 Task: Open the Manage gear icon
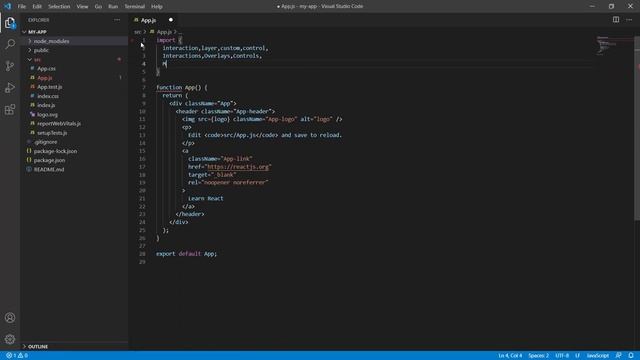pos(10,339)
